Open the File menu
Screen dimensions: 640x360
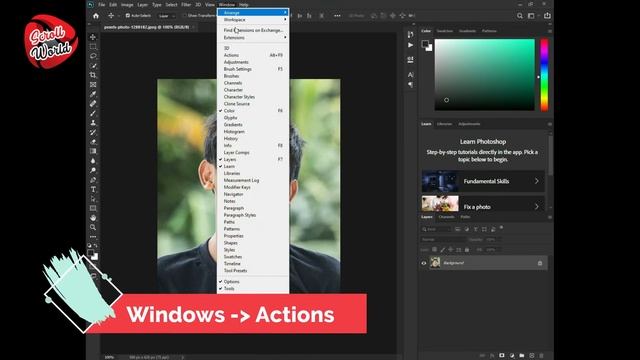click(x=102, y=5)
